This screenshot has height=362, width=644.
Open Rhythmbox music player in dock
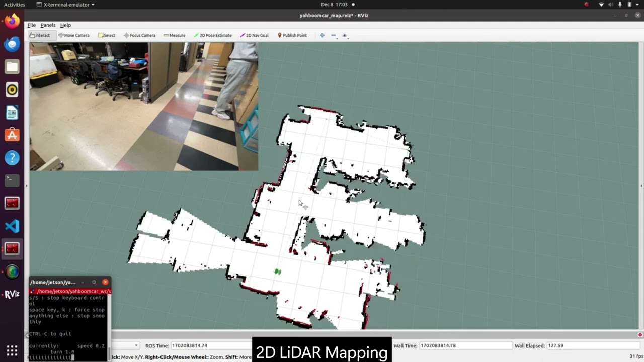[12, 89]
